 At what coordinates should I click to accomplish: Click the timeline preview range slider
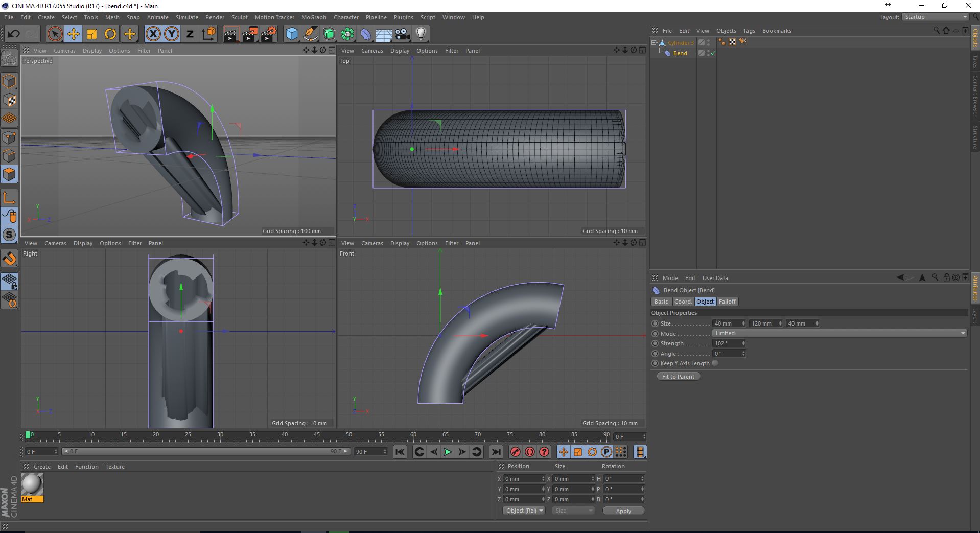(x=206, y=451)
